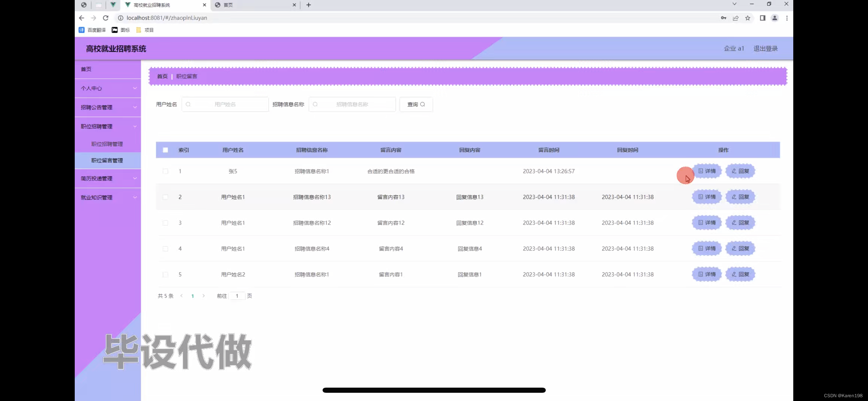868x401 pixels.
Task: Expand 个人中心 sidebar menu
Action: [108, 88]
